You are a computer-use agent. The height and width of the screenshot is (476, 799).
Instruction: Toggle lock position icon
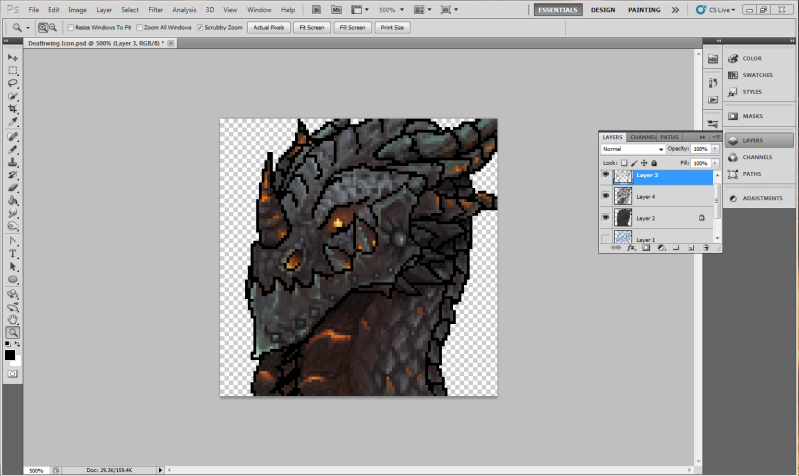[644, 163]
